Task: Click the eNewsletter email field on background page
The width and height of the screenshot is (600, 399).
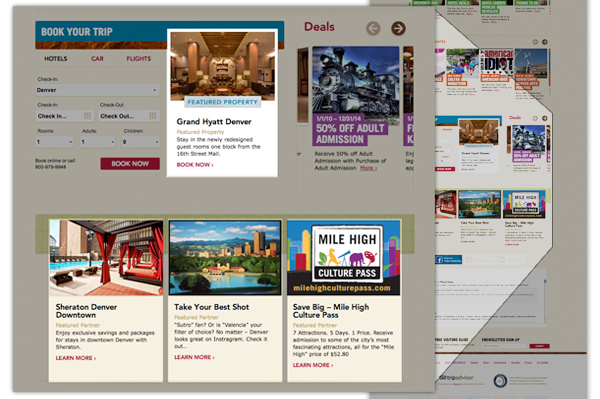Action: click(504, 346)
